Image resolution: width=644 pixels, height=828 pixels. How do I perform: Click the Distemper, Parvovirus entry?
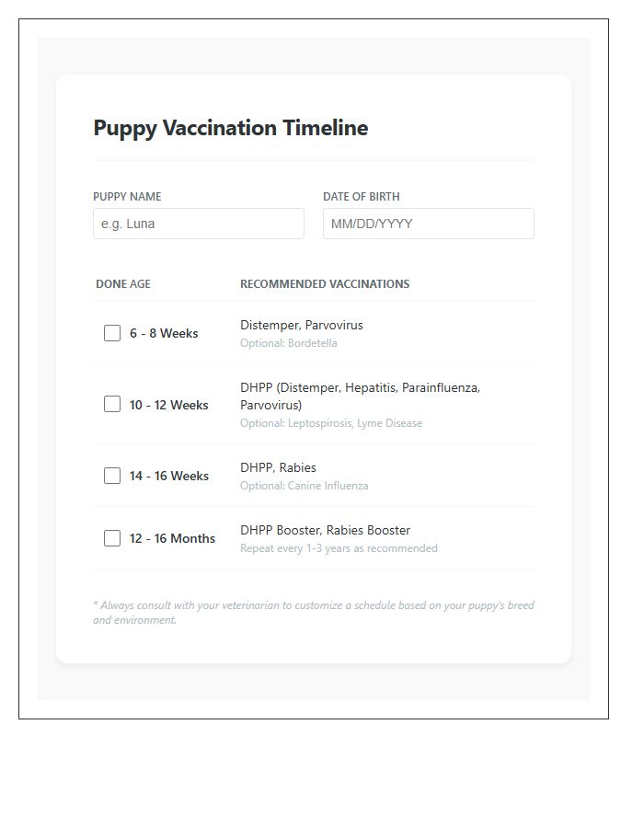point(301,325)
